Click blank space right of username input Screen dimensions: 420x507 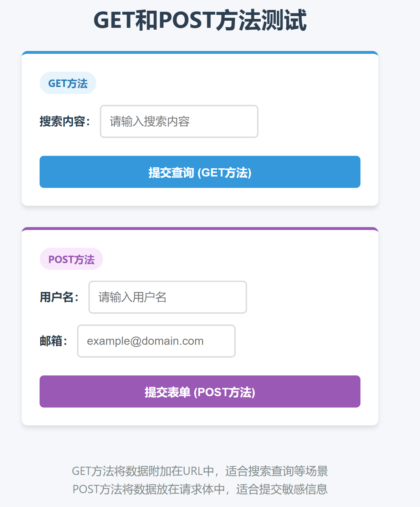(x=304, y=297)
